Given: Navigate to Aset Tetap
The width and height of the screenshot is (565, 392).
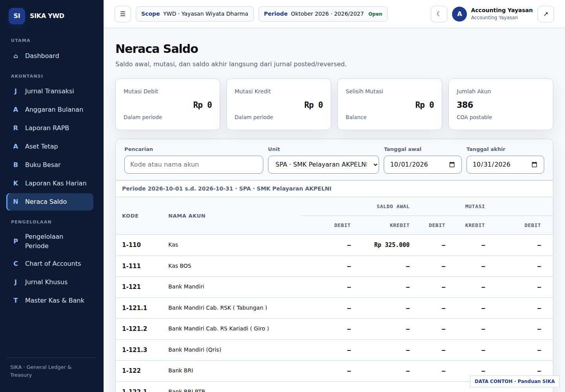Looking at the screenshot, I should pos(50,147).
